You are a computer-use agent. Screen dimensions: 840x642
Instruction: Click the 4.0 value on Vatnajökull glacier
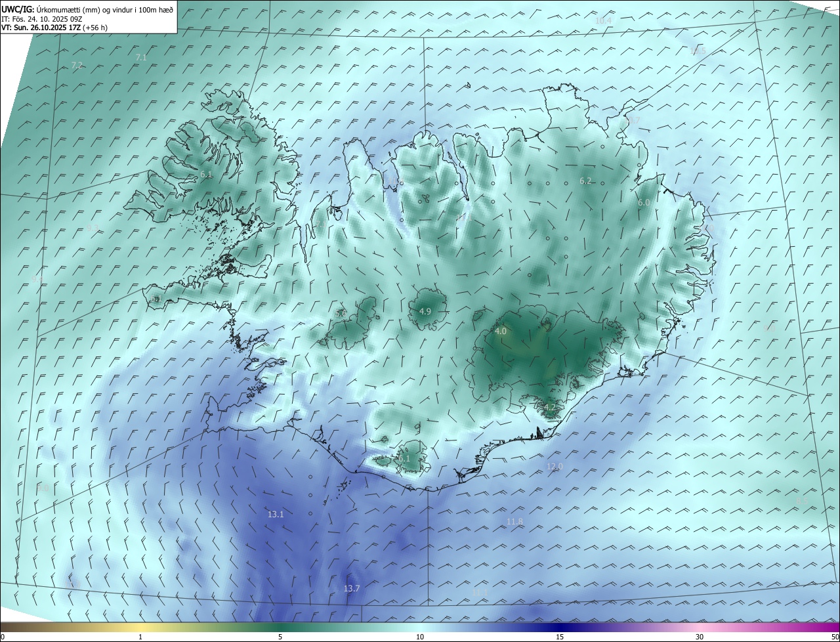[501, 332]
